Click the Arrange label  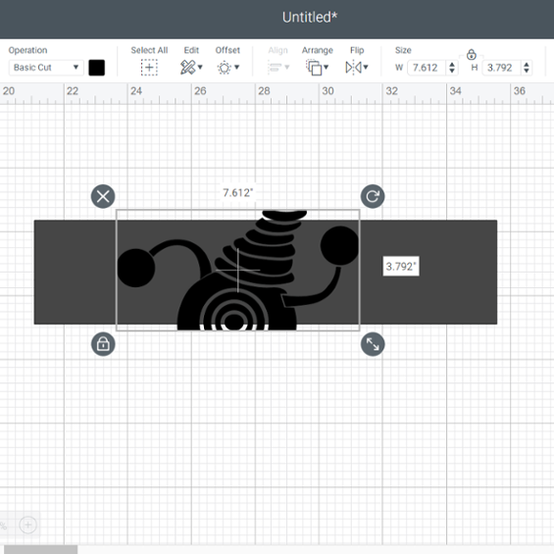(x=317, y=50)
